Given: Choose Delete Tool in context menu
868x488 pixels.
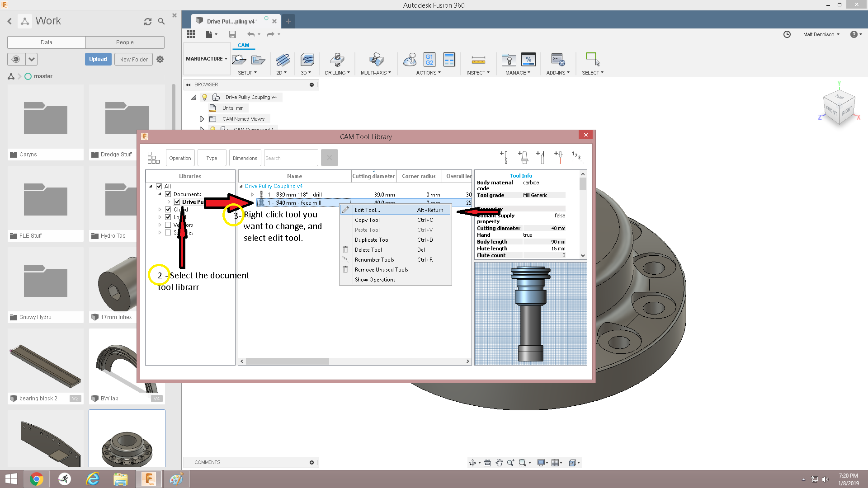Looking at the screenshot, I should pos(395,250).
